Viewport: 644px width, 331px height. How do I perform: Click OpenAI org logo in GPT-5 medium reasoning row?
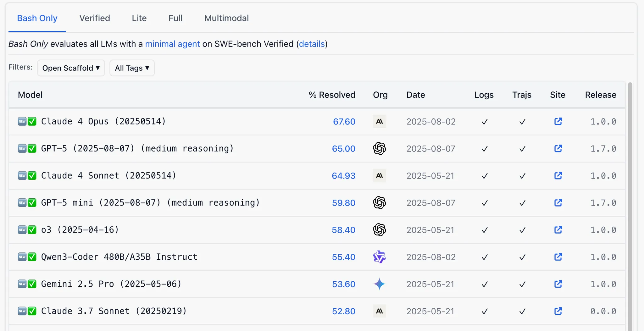tap(380, 148)
